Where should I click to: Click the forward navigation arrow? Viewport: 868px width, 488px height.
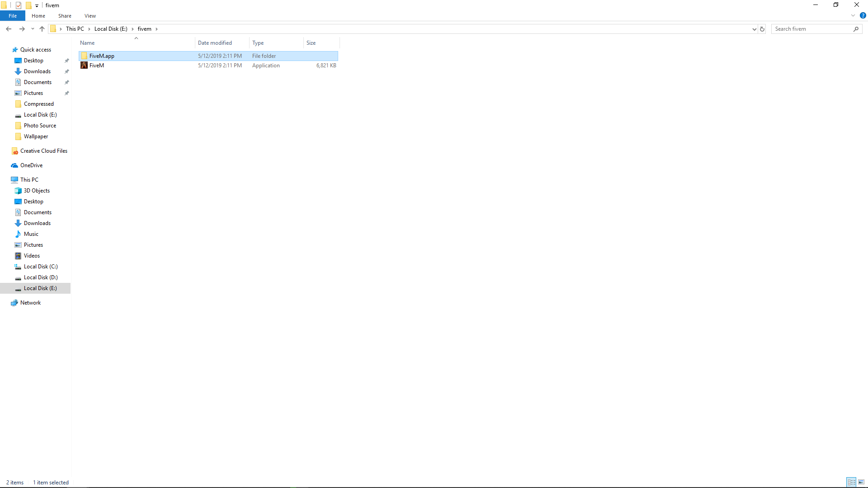tap(22, 28)
